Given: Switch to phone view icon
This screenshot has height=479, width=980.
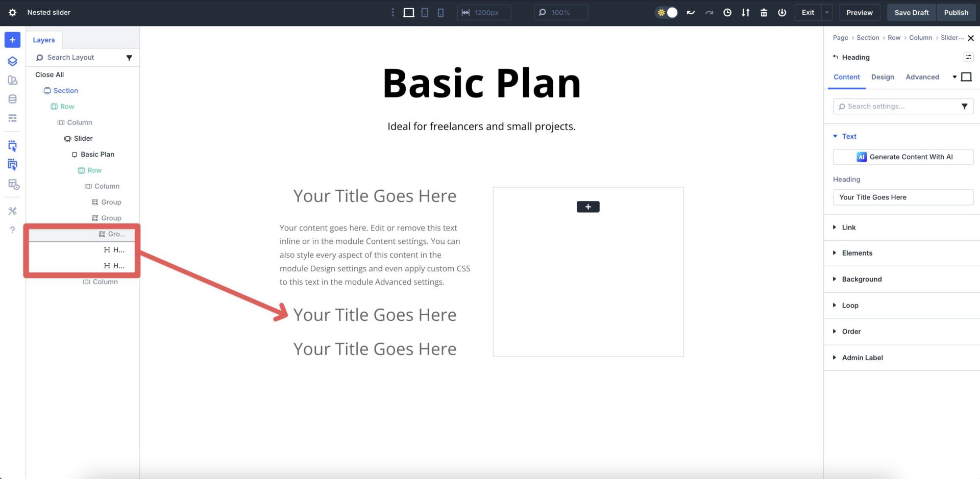Looking at the screenshot, I should (440, 12).
